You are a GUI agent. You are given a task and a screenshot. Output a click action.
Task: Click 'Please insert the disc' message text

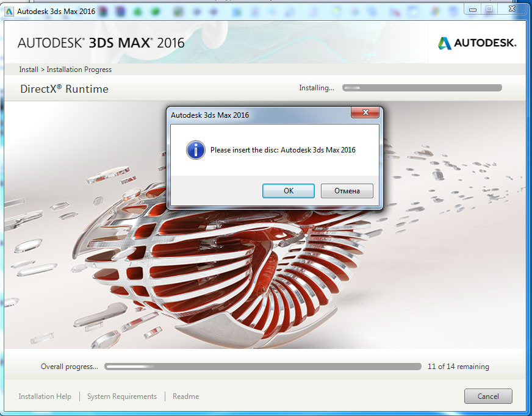click(x=282, y=150)
